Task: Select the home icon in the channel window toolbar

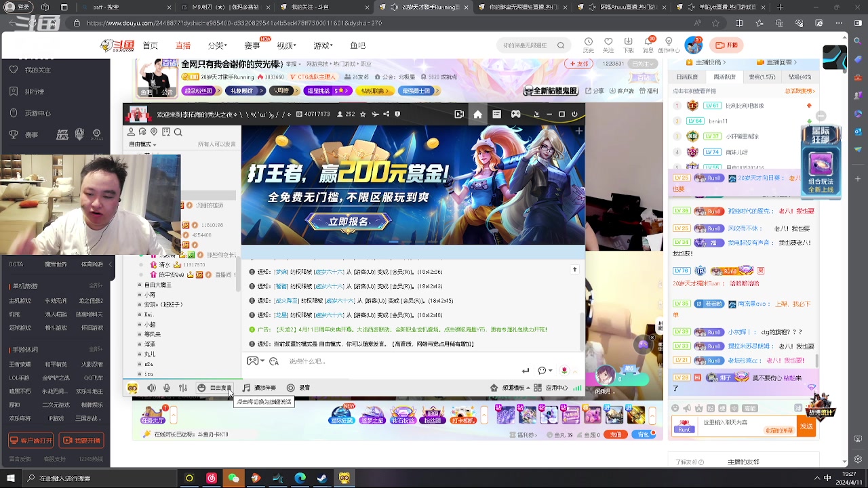Action: [x=477, y=114]
